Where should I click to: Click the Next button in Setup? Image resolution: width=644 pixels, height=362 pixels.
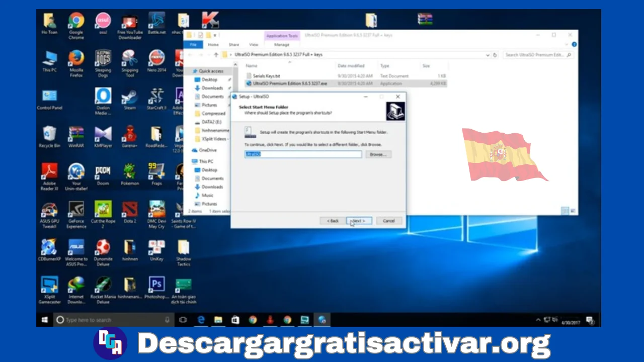pyautogui.click(x=359, y=221)
